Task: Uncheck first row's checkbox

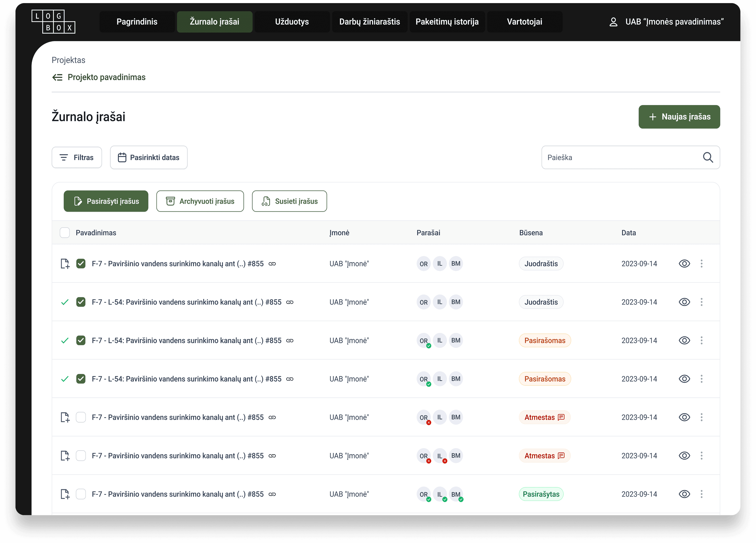Action: pyautogui.click(x=81, y=263)
